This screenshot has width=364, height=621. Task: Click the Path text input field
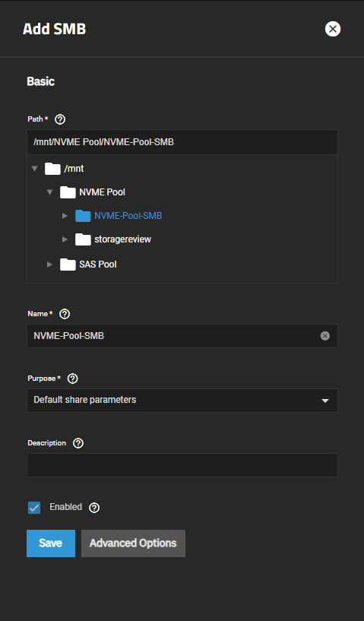pyautogui.click(x=182, y=142)
